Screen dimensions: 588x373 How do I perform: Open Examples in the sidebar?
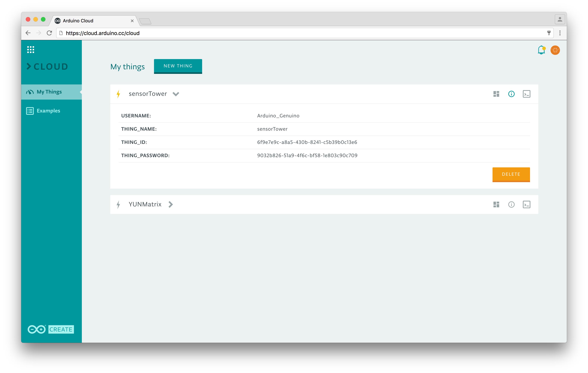(x=48, y=111)
